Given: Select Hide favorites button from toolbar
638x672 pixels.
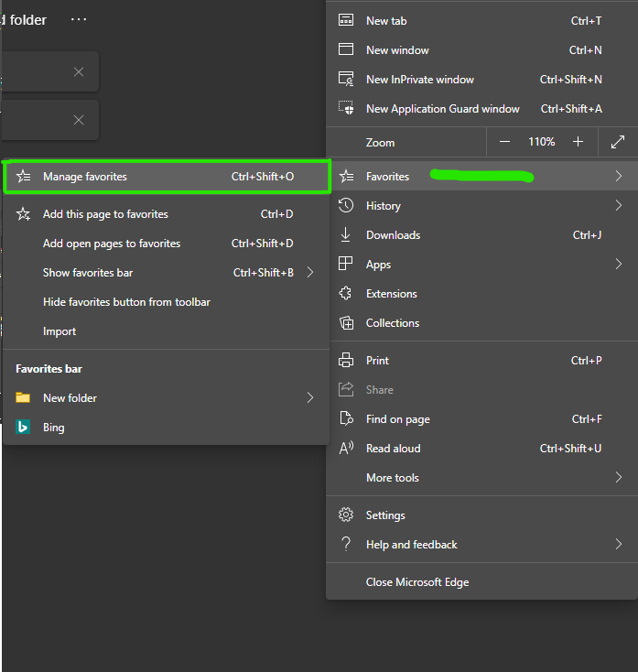Looking at the screenshot, I should point(167,302).
